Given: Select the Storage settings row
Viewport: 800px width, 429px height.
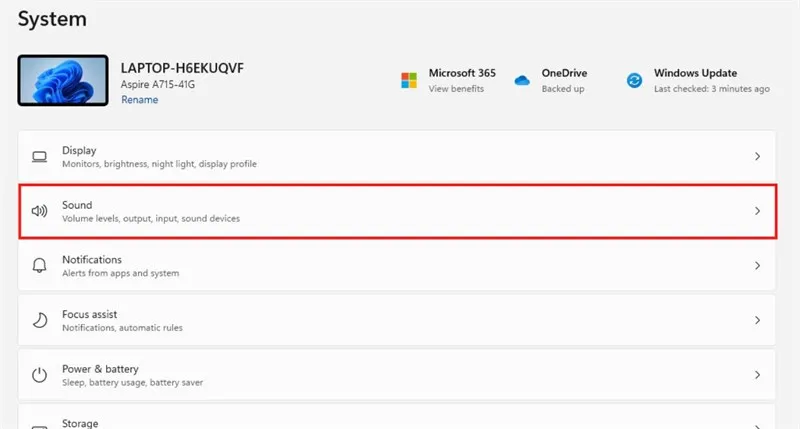Looking at the screenshot, I should tap(398, 421).
